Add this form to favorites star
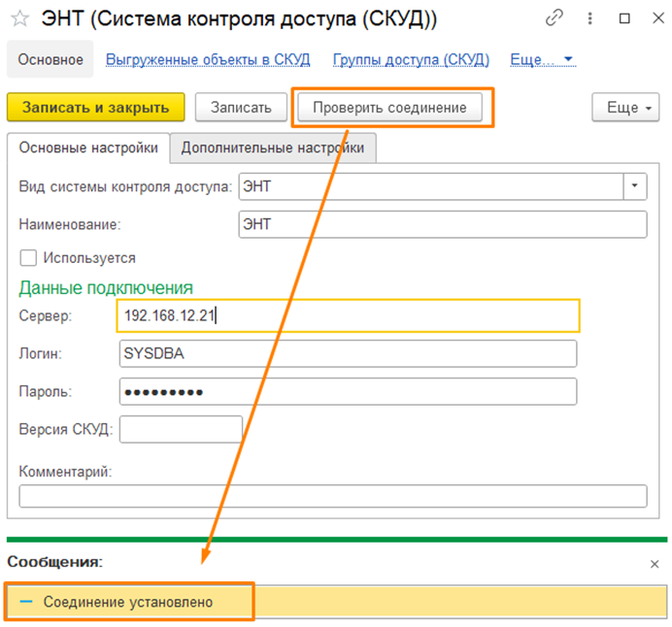672x627 pixels. point(18,18)
